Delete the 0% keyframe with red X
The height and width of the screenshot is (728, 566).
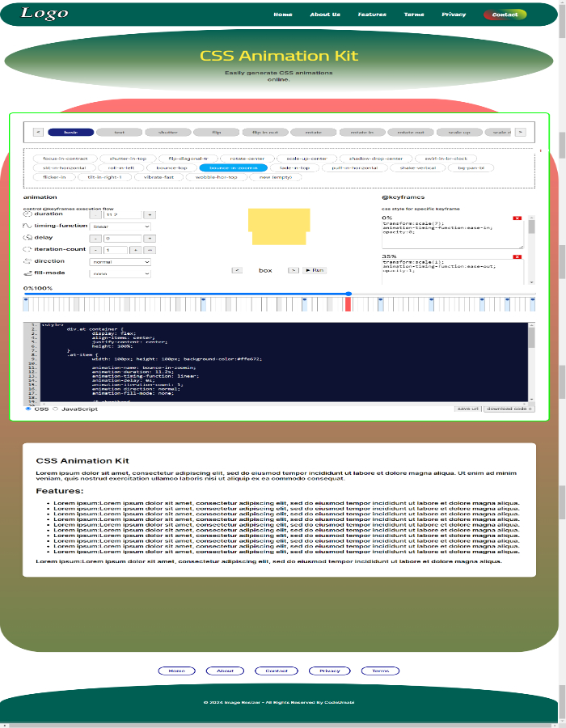point(517,218)
